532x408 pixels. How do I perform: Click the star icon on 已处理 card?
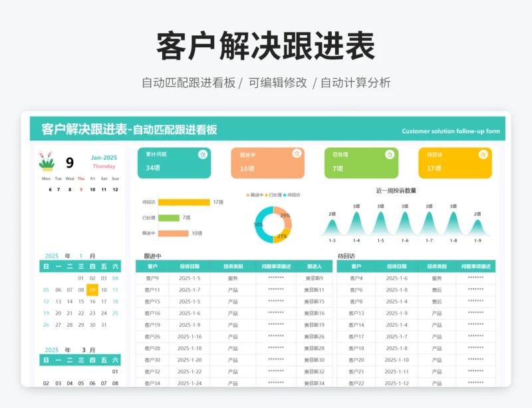coord(390,154)
